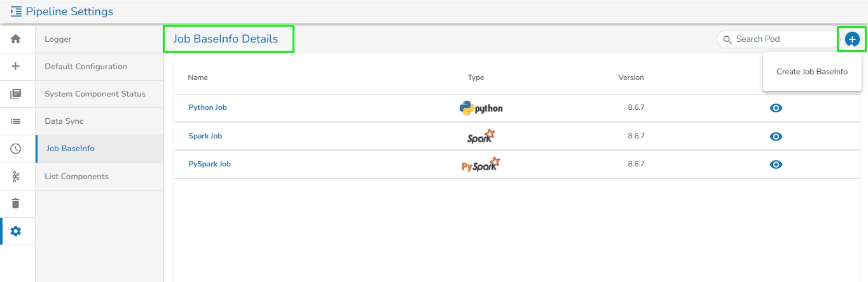This screenshot has height=282, width=868.
Task: Click the bulleted list icon in sidebar
Action: 16,121
